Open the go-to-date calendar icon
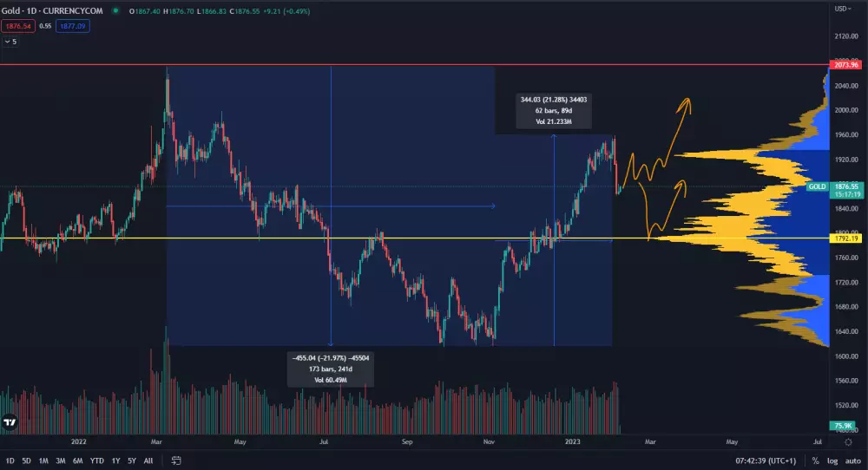This screenshot has width=868, height=470. [x=175, y=460]
